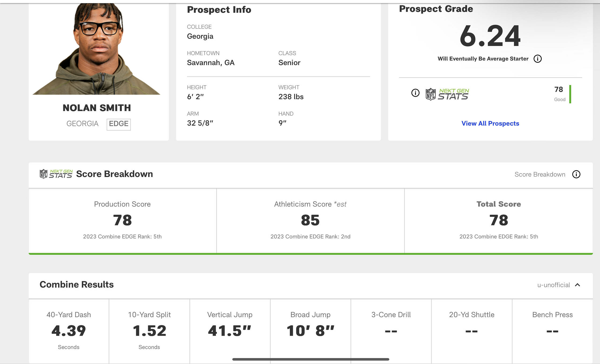This screenshot has width=600, height=364.
Task: Click the Score Breakdown text on the right
Action: coord(540,174)
